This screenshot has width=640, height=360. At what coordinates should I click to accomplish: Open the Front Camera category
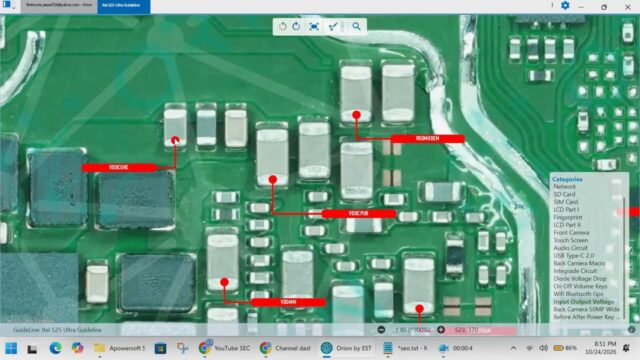tap(571, 233)
